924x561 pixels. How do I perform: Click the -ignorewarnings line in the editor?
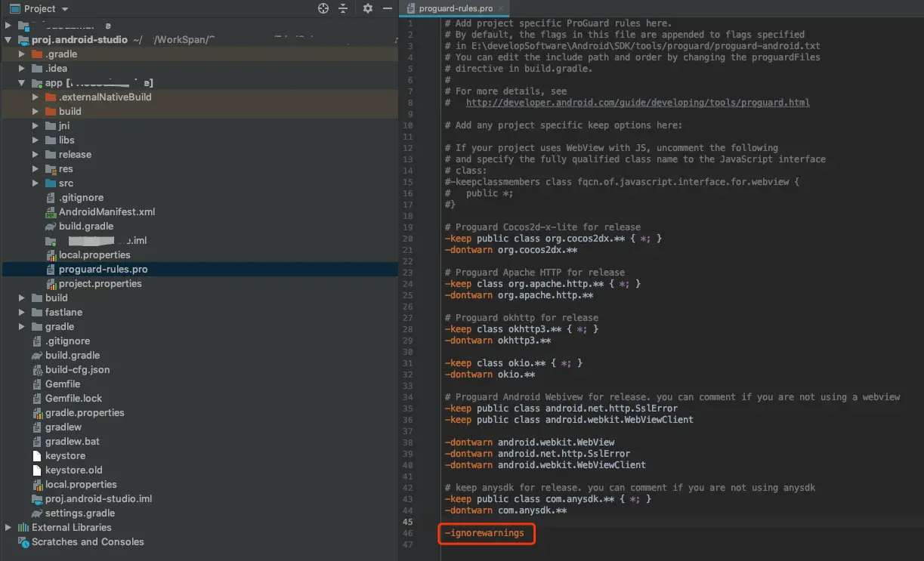tap(484, 533)
